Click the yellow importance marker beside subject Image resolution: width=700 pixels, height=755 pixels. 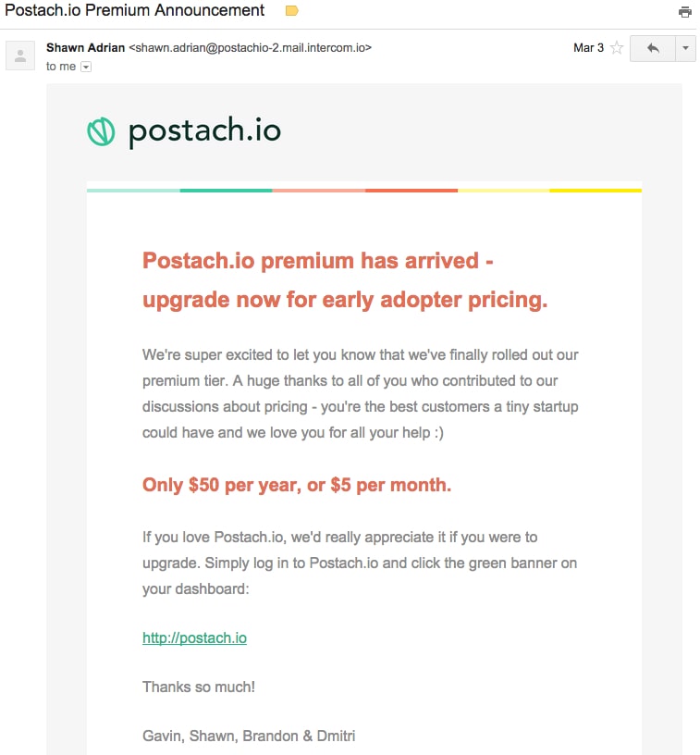(292, 11)
